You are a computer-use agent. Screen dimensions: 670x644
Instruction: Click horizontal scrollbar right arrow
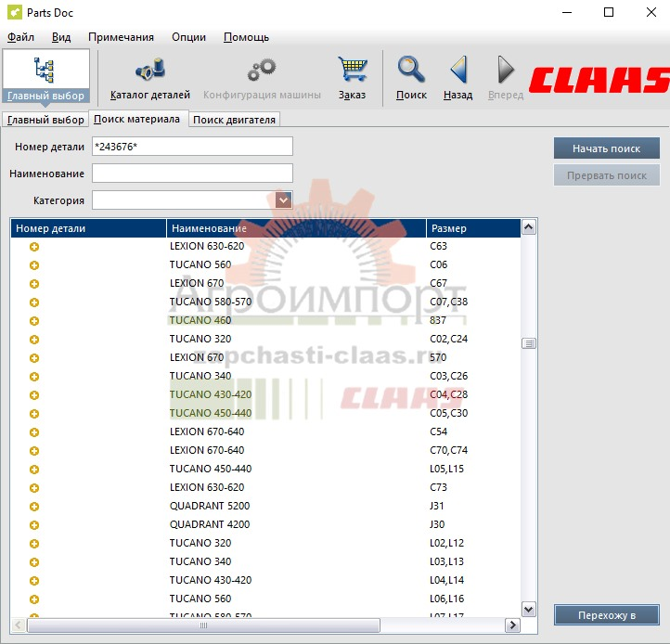[512, 625]
